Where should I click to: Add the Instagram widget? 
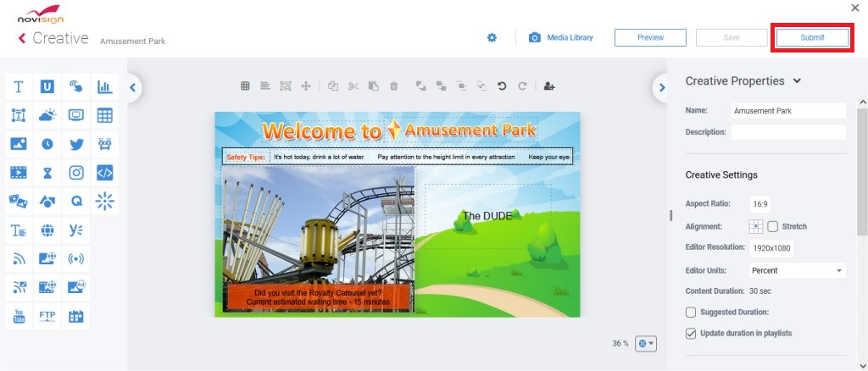click(75, 173)
